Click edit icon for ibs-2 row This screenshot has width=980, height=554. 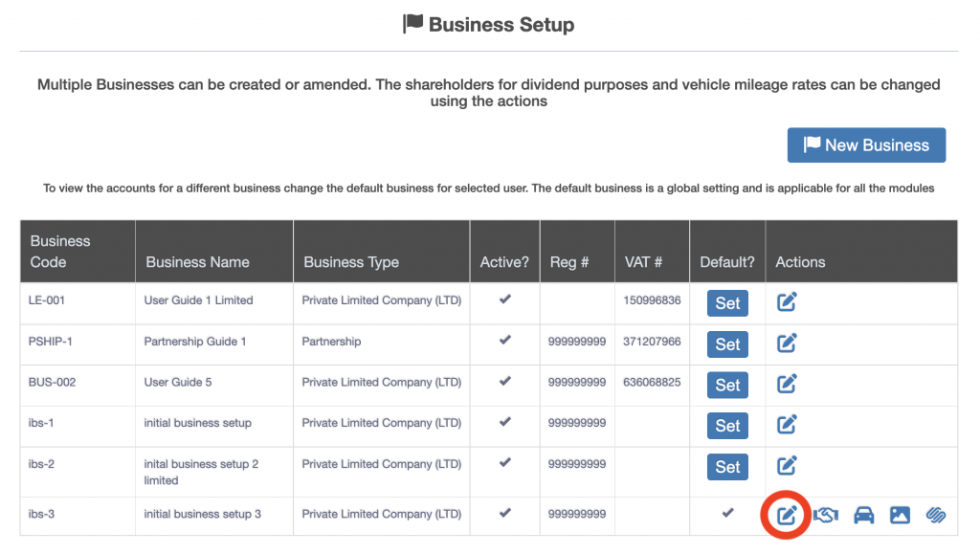[787, 466]
